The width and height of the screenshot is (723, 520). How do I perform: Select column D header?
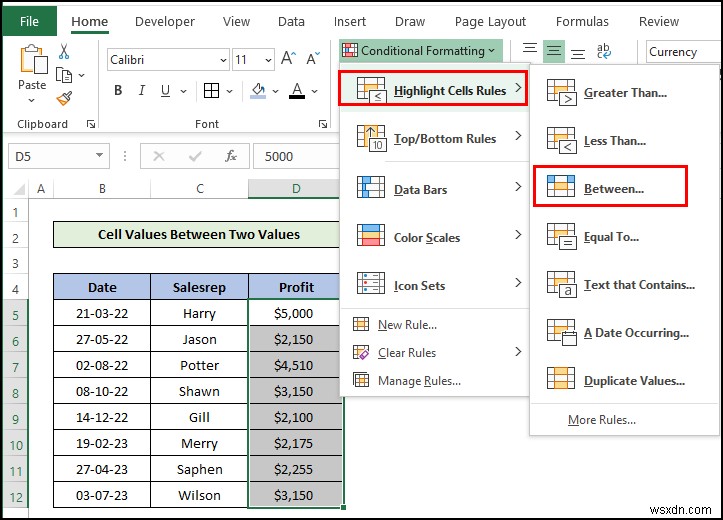click(x=295, y=189)
